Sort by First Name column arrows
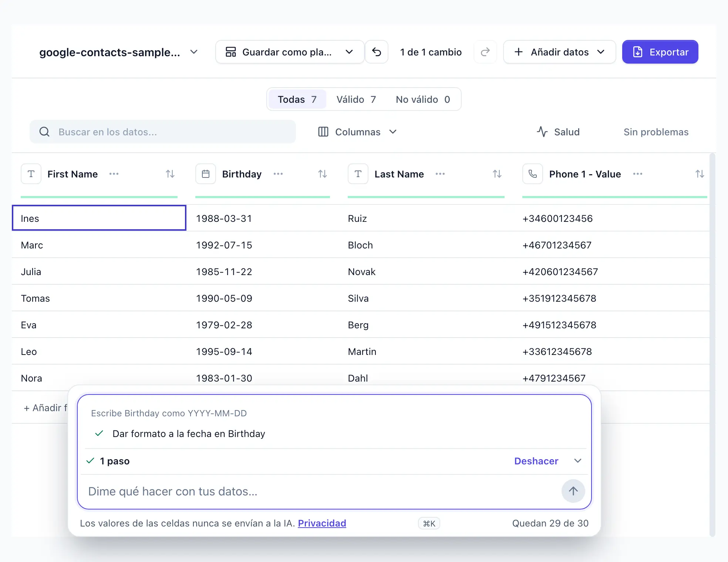728x562 pixels. [170, 174]
